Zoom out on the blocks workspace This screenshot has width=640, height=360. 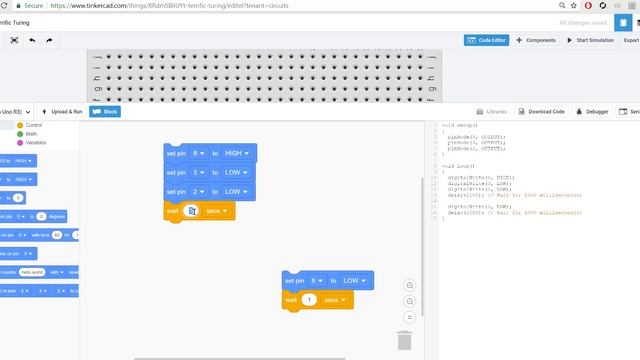click(x=409, y=301)
